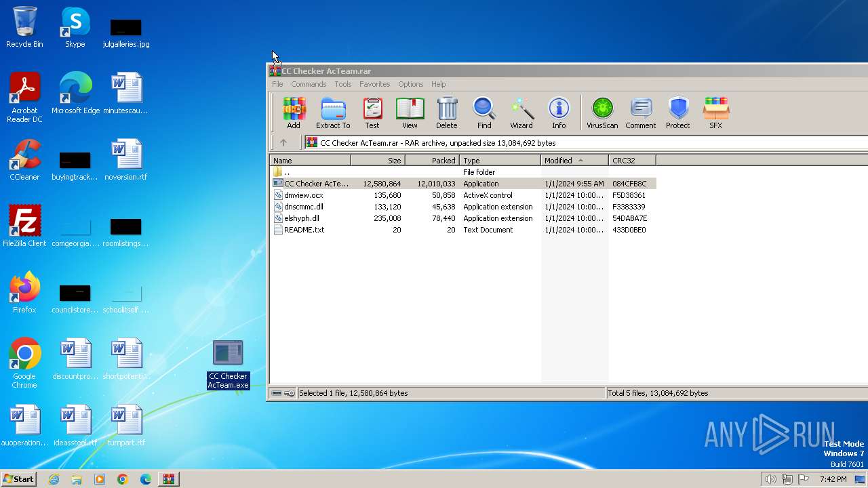Click the Find toolbar icon
Viewport: 868px width, 488px height.
pos(484,113)
